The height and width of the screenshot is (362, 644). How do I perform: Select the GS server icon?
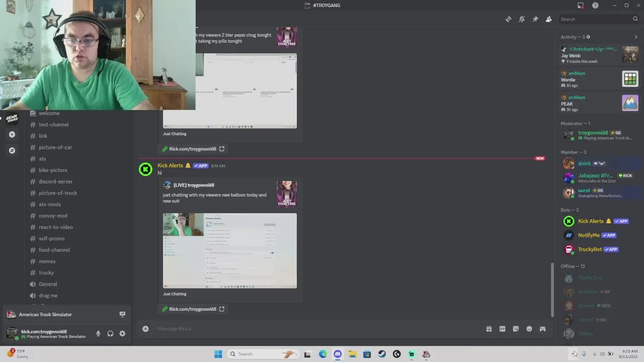point(12,118)
